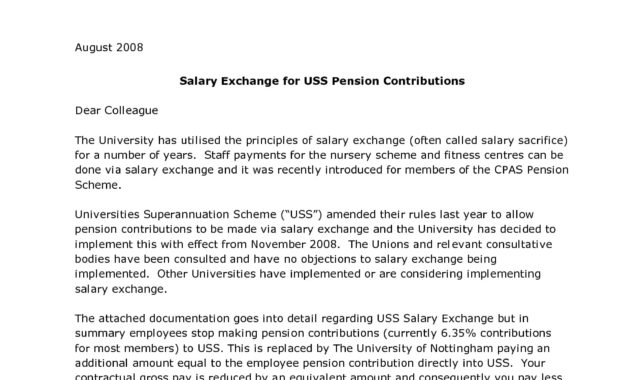Click the "August 2008" date line

(109, 47)
